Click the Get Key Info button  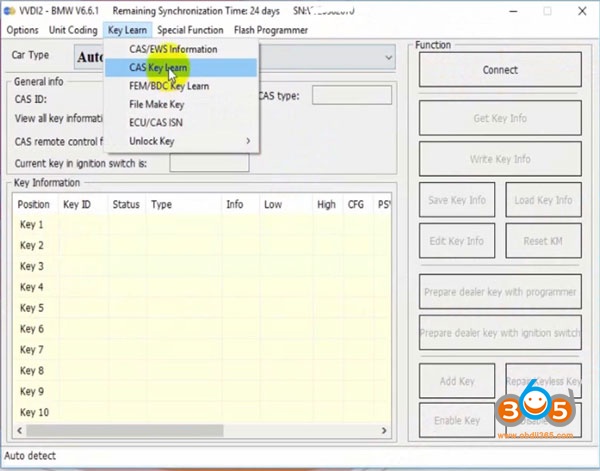500,118
